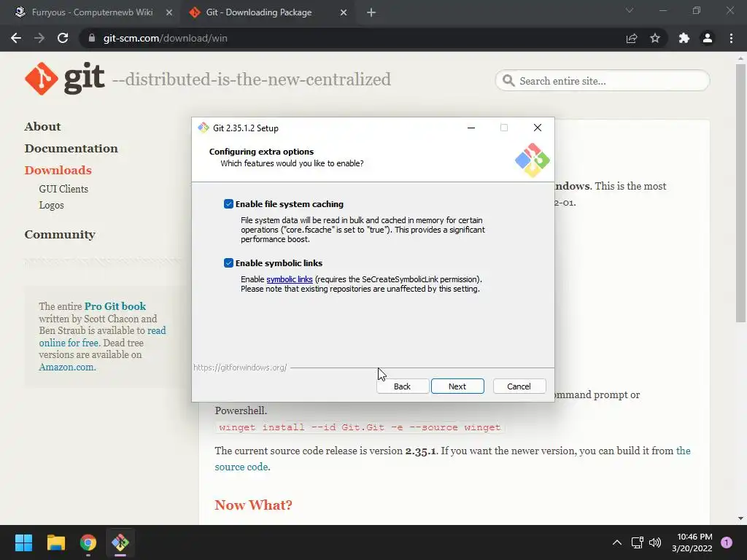Cancel the Git Setup installer
This screenshot has height=560, width=747.
pos(519,386)
